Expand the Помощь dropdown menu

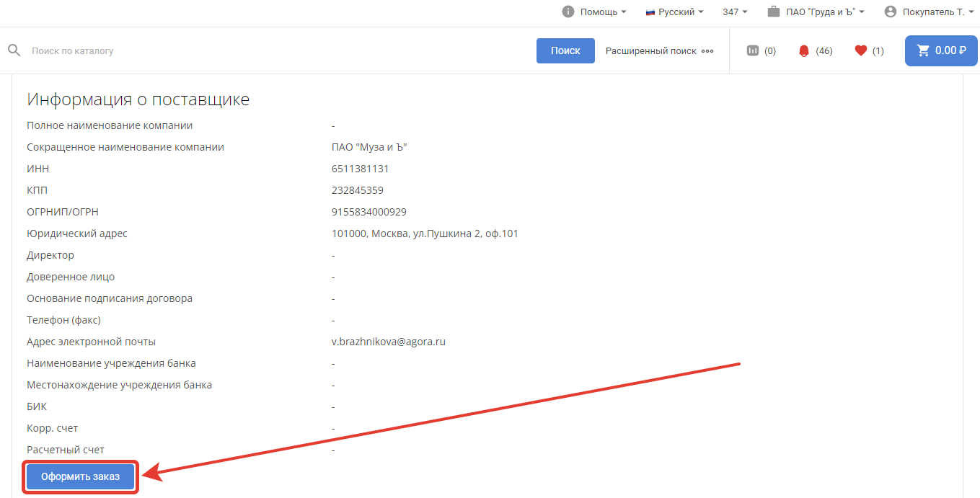tap(604, 12)
